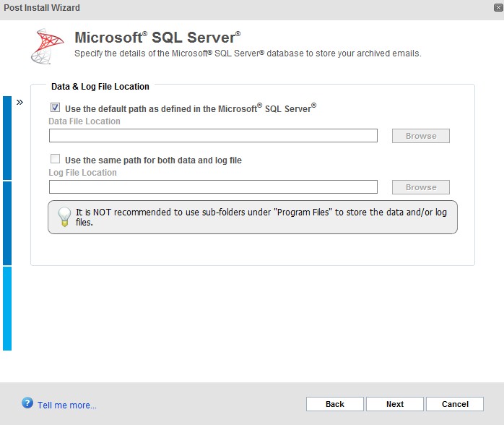This screenshot has width=504, height=425.
Task: Close the Post Install Wizard window
Action: click(498, 8)
